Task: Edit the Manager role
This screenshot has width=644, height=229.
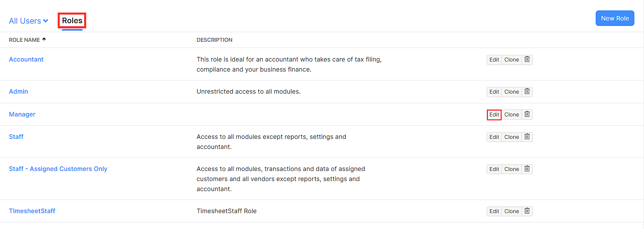Action: pos(494,114)
